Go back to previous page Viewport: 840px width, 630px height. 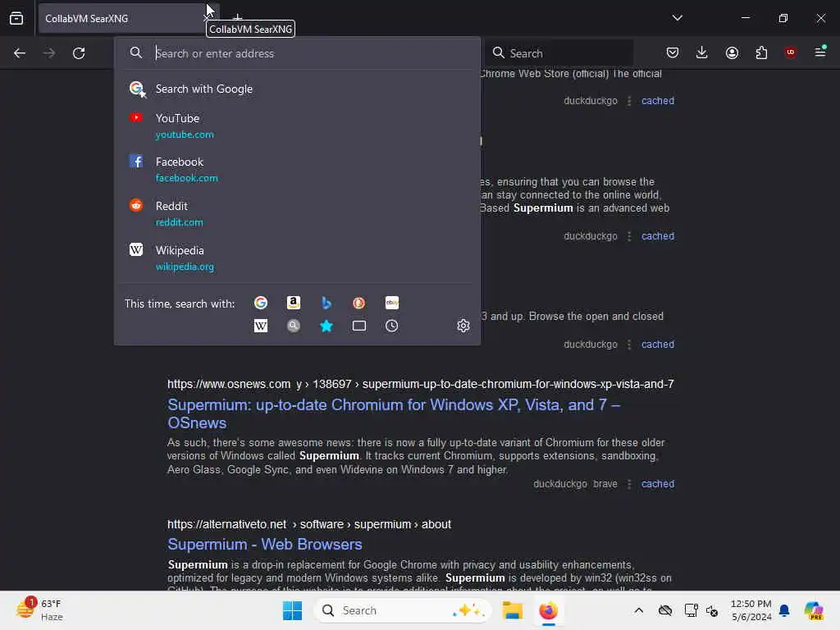pos(20,53)
